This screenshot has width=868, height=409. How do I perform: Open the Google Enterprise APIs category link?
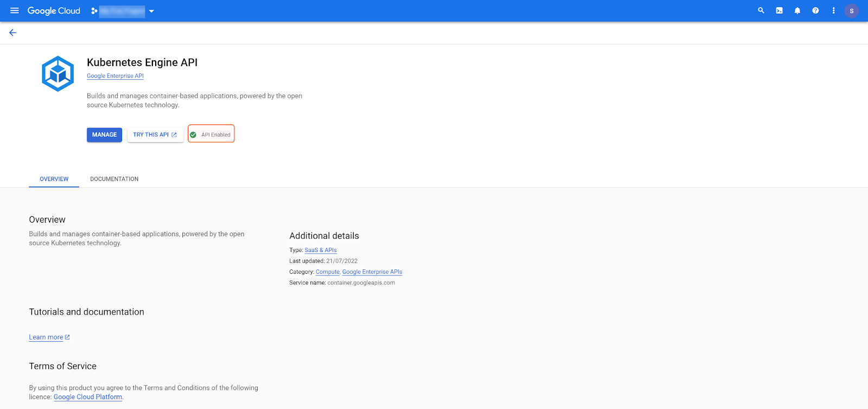tap(372, 272)
